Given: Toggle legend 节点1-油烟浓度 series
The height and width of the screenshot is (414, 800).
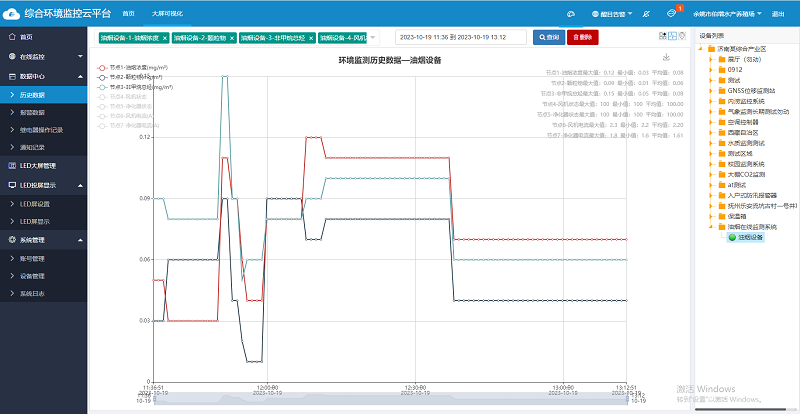Looking at the screenshot, I should (x=133, y=67).
